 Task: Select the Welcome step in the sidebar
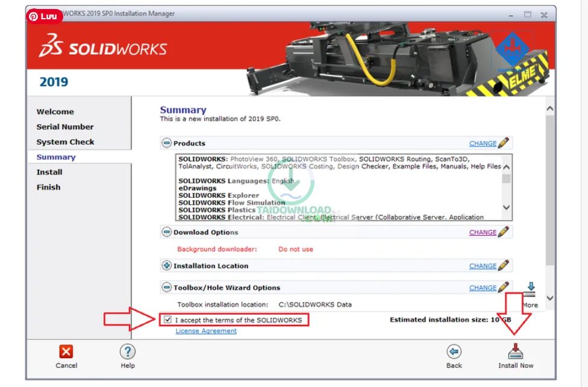tap(55, 112)
